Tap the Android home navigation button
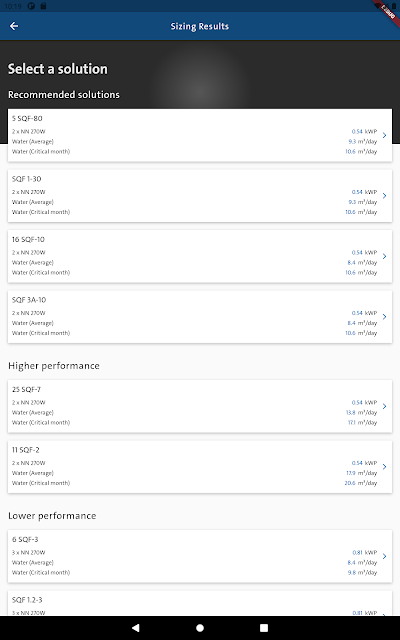 coord(200,628)
